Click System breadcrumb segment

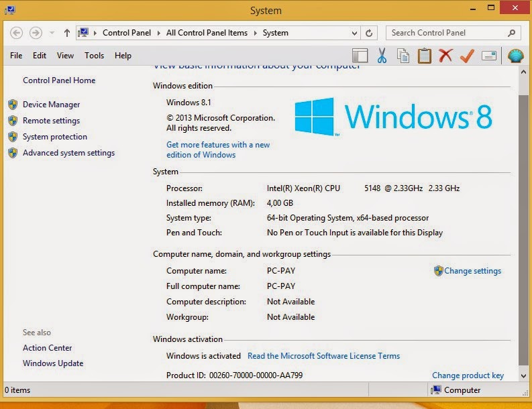[275, 33]
